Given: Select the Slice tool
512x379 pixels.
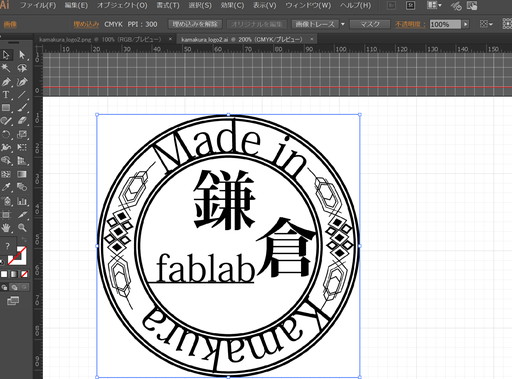Looking at the screenshot, I should [22, 214].
